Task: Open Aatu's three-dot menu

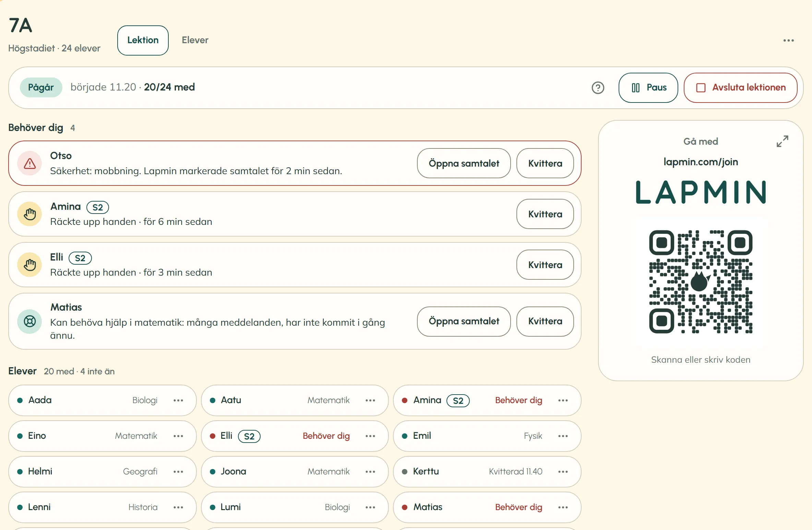Action: tap(370, 400)
